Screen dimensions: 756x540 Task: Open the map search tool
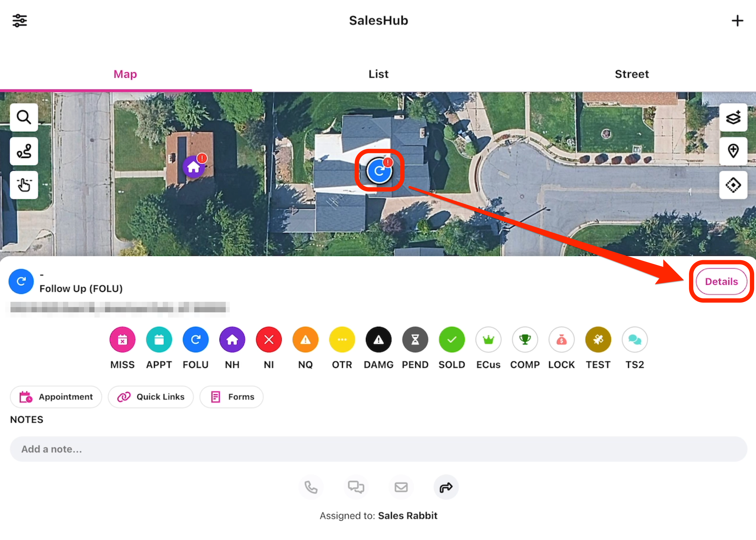pos(24,117)
